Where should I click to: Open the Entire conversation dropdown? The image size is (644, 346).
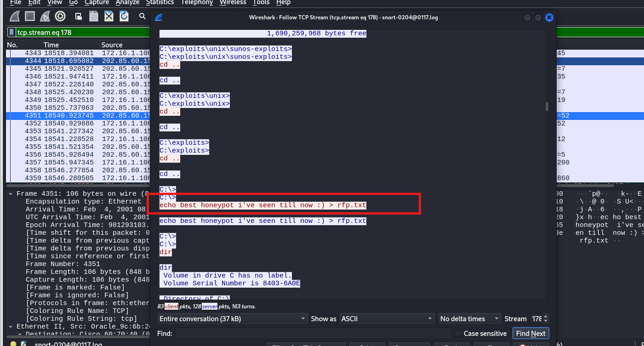point(233,318)
